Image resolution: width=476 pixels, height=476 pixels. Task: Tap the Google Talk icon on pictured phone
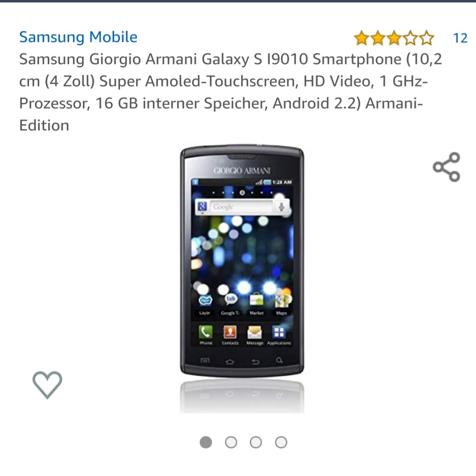[x=231, y=304]
